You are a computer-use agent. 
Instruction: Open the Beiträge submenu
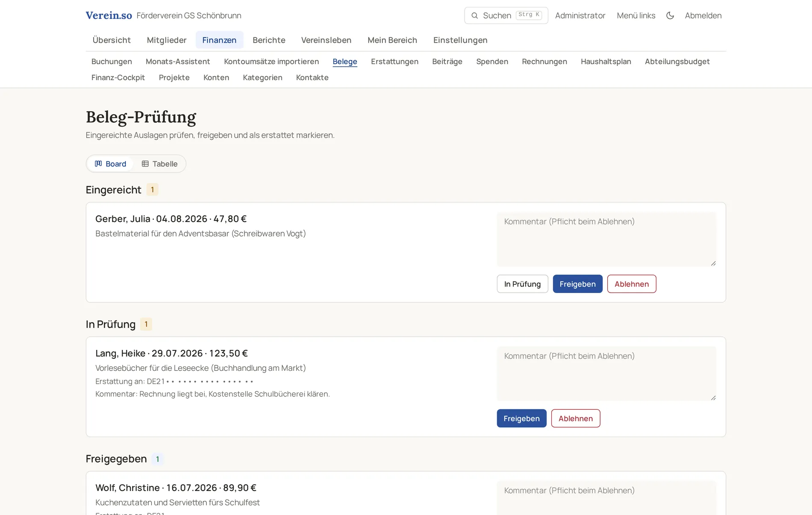(x=447, y=62)
